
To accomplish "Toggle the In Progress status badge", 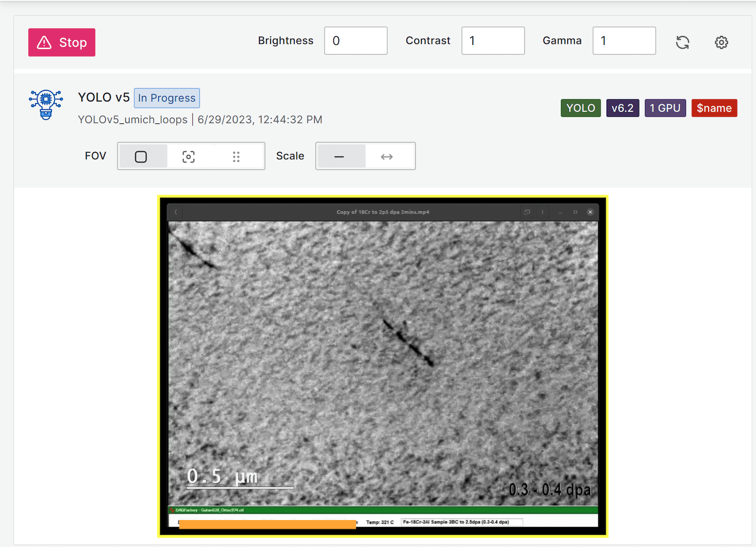I will 166,98.
